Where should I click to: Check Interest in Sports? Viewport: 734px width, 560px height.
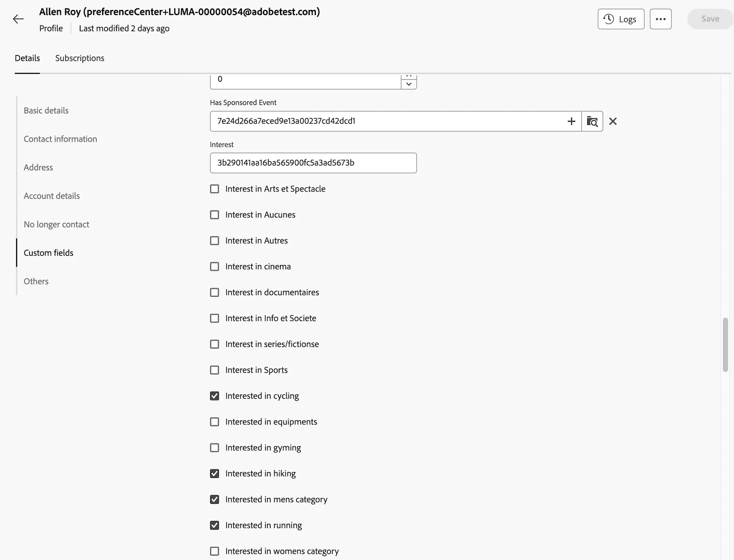(x=214, y=370)
